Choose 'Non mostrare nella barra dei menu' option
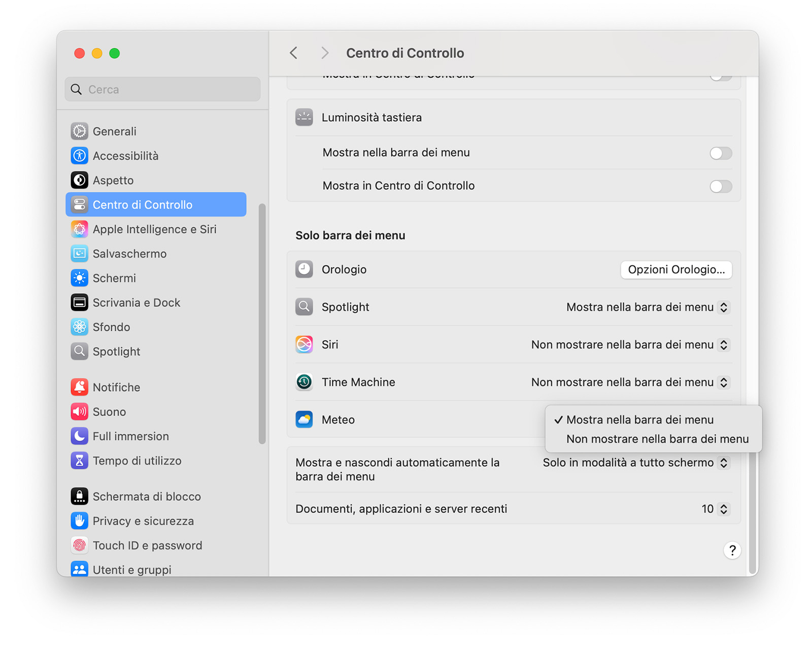Screen dimensions: 812x656 (657, 439)
